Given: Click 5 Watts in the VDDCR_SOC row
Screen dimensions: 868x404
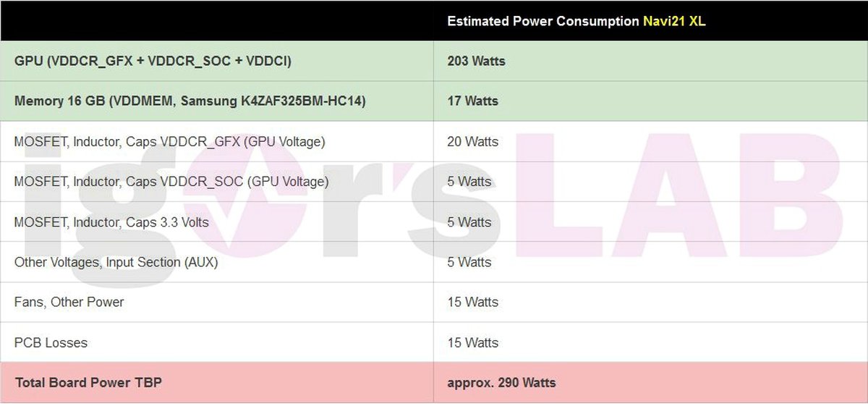Looking at the screenshot, I should click(x=469, y=182).
